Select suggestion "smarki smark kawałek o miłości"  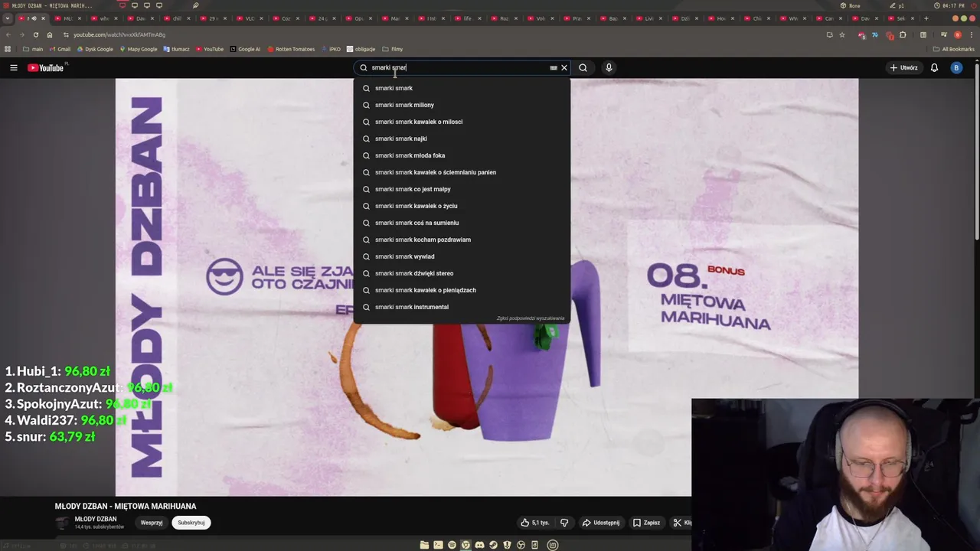(x=462, y=122)
